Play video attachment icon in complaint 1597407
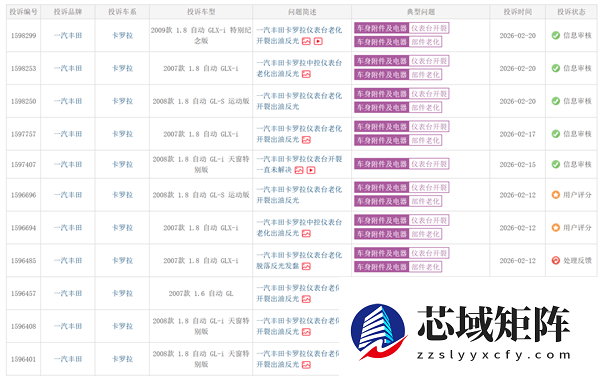The image size is (600, 377). coord(311,170)
